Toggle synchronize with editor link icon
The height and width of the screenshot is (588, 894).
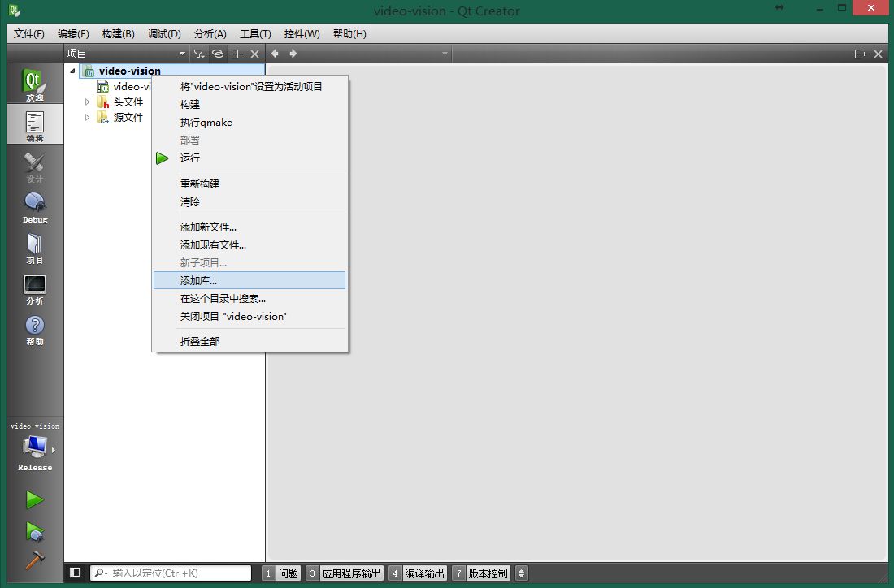[217, 54]
